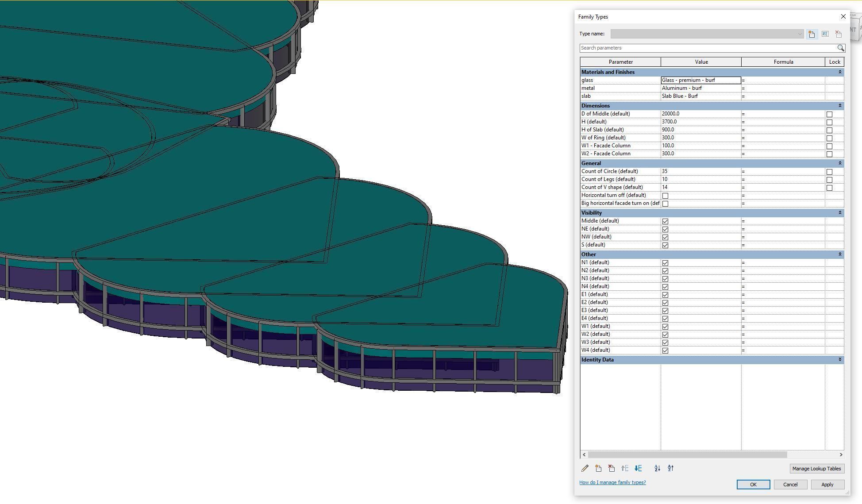Click the search magnifier icon
This screenshot has height=504, width=862.
point(840,48)
